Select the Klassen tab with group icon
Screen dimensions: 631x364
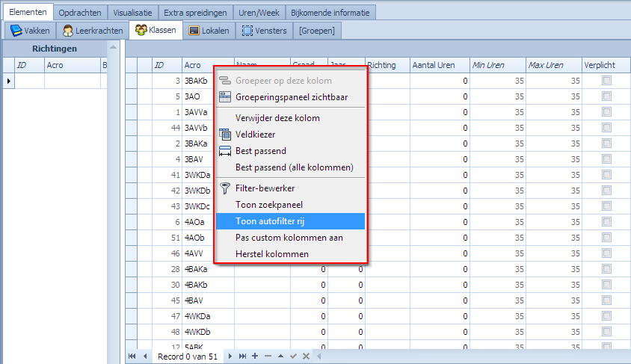click(156, 30)
